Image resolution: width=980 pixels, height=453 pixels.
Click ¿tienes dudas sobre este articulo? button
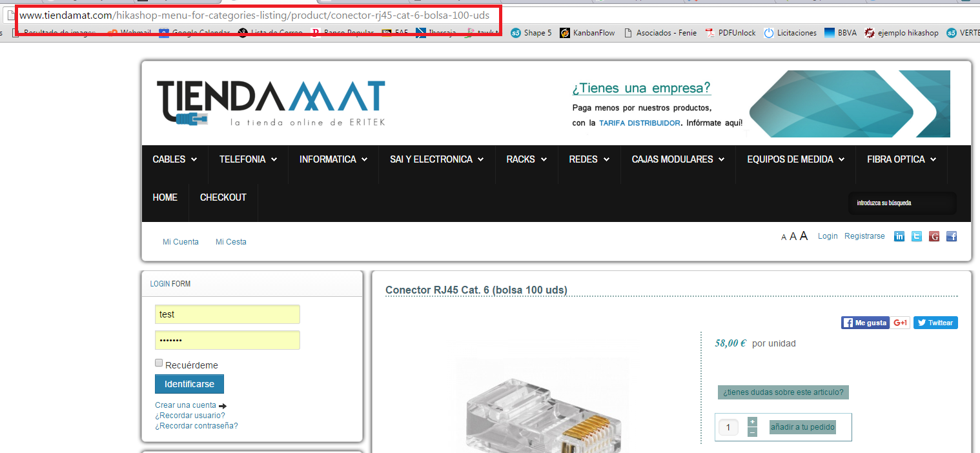tap(783, 392)
